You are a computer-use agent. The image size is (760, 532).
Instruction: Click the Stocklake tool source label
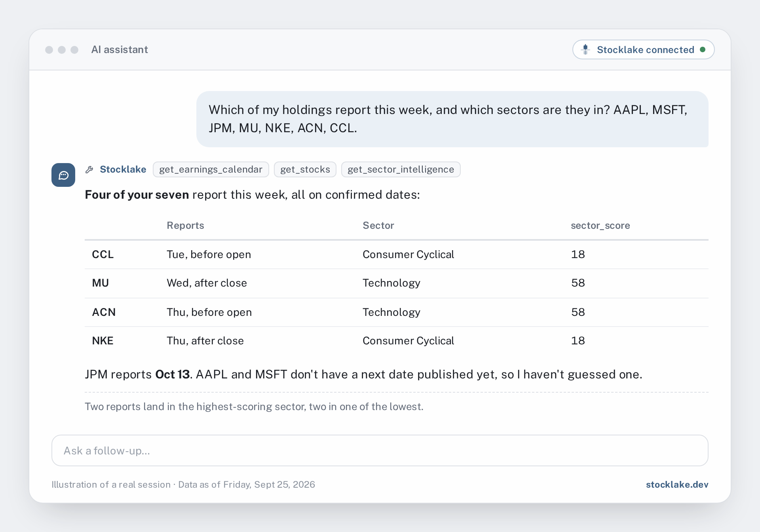(123, 169)
